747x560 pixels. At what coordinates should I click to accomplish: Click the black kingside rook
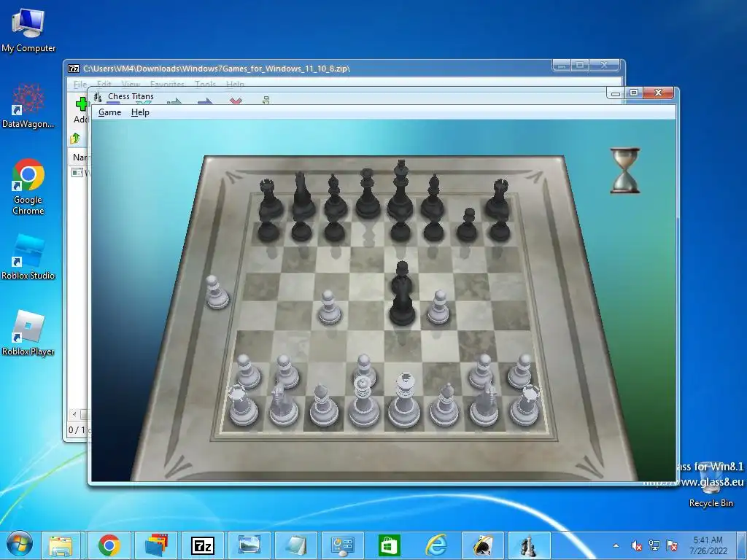tap(498, 199)
